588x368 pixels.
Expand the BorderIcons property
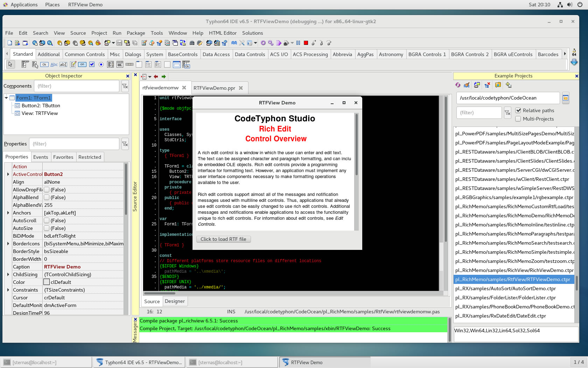tap(8, 244)
